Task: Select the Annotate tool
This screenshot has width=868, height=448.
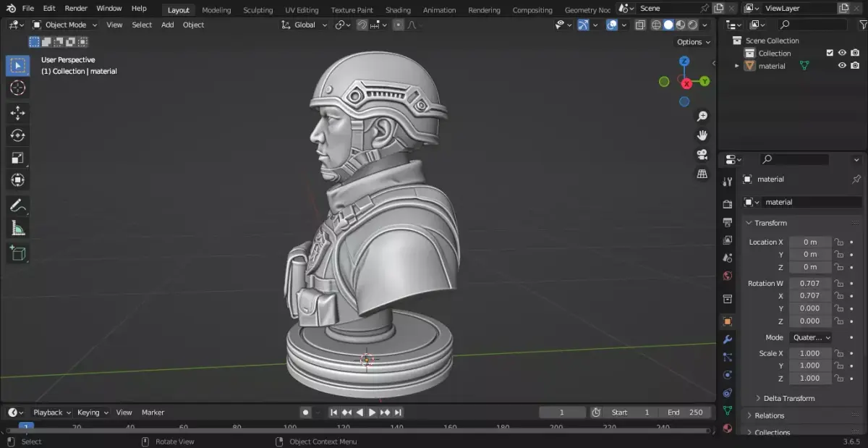Action: (18, 206)
